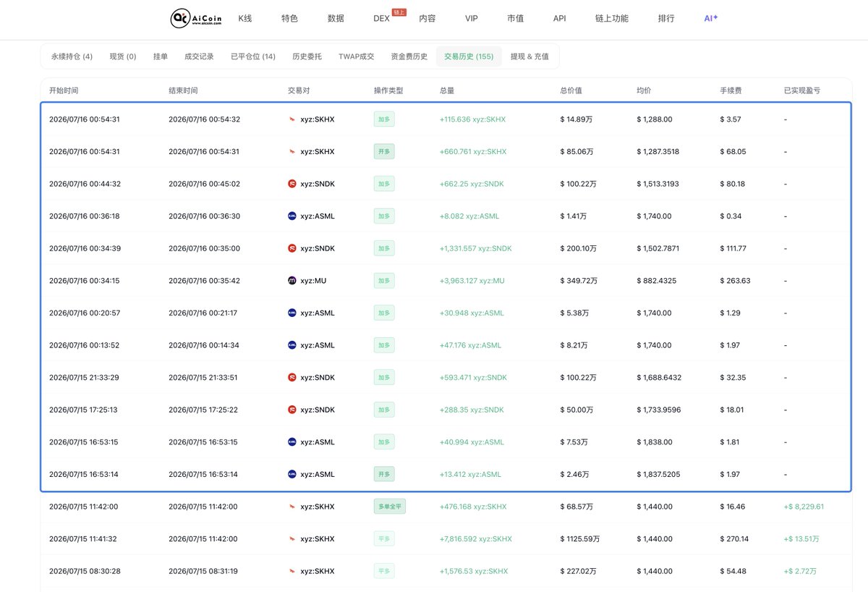
Task: Click the SNDK icon in 00:35:00 row
Action: point(292,248)
